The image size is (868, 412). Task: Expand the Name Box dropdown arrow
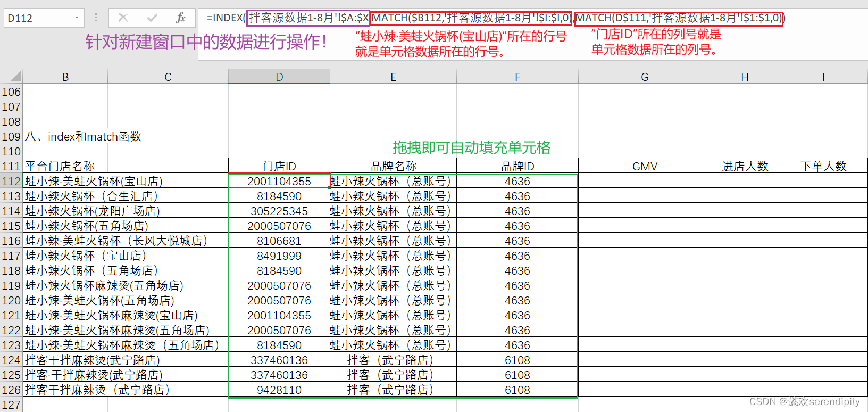click(x=77, y=18)
